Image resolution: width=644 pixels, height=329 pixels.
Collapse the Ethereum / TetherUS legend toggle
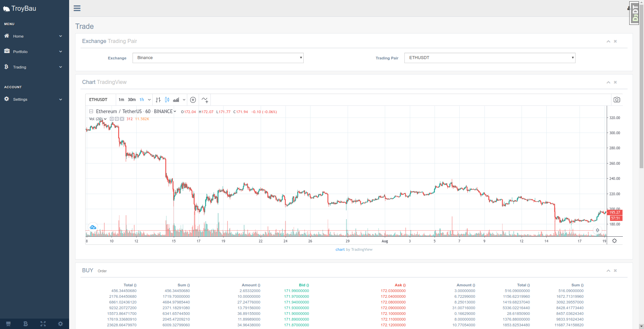[91, 111]
